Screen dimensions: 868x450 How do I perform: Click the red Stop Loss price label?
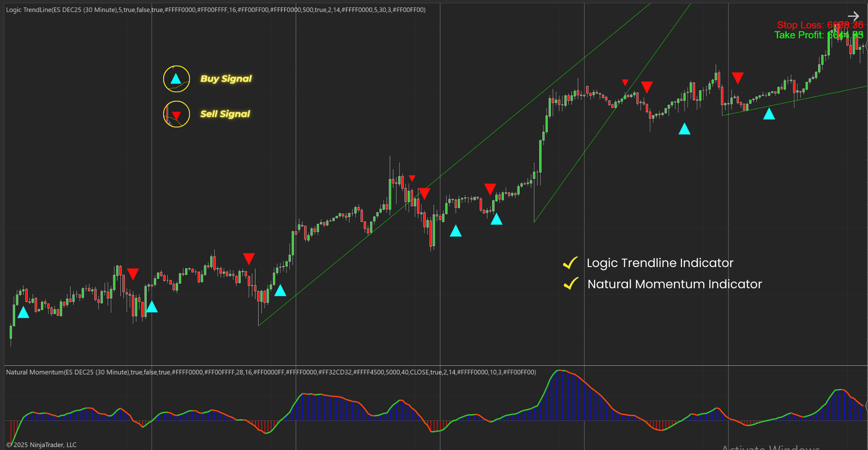[819, 25]
